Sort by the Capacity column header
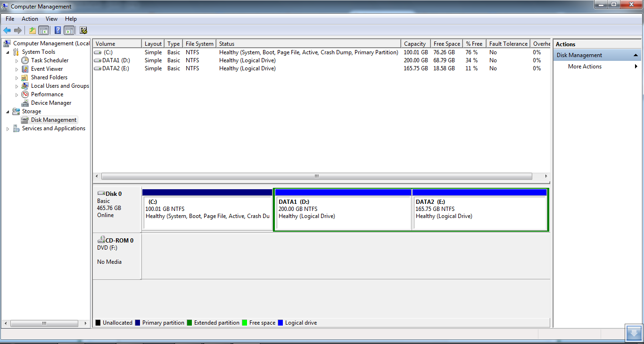Image resolution: width=644 pixels, height=344 pixels. click(x=416, y=43)
